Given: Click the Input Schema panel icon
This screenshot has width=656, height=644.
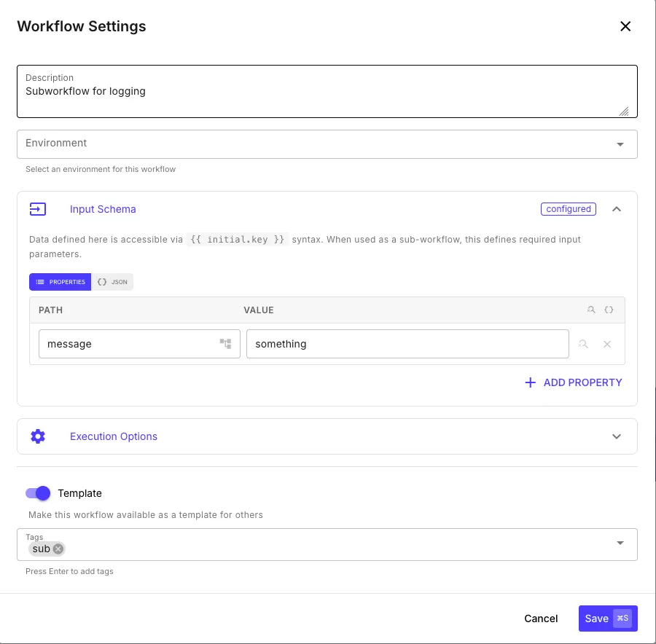Looking at the screenshot, I should (x=38, y=209).
